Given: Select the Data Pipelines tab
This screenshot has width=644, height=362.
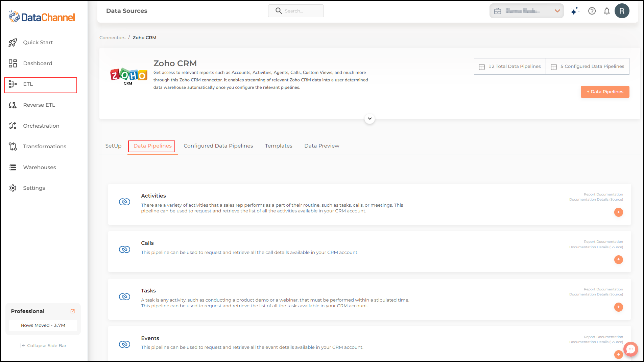Looking at the screenshot, I should [152, 146].
